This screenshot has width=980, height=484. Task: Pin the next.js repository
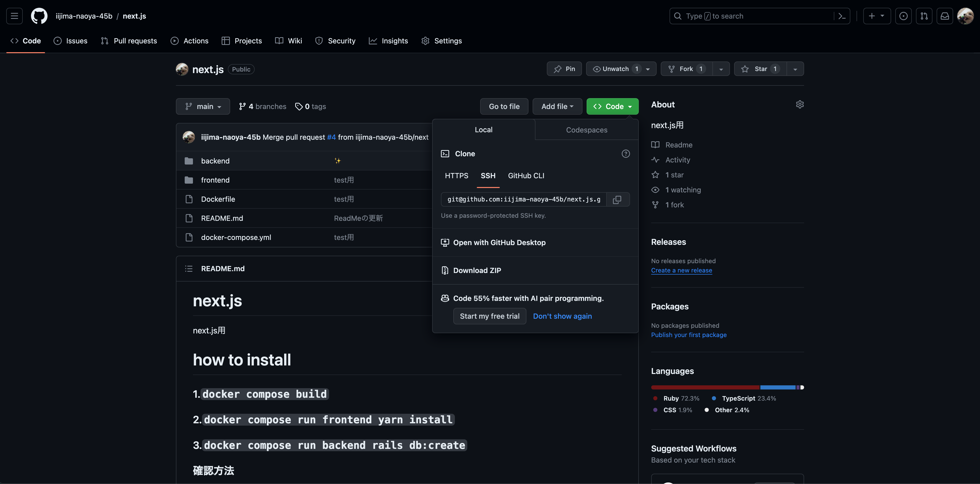tap(564, 69)
